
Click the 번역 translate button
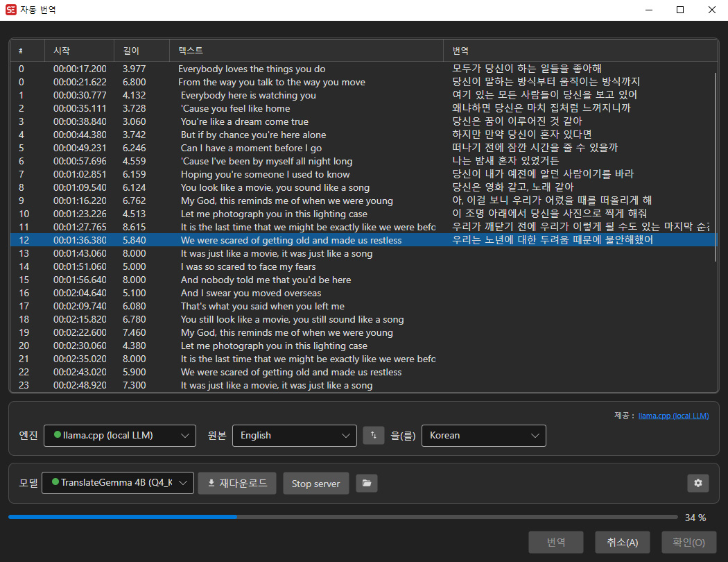coord(556,542)
